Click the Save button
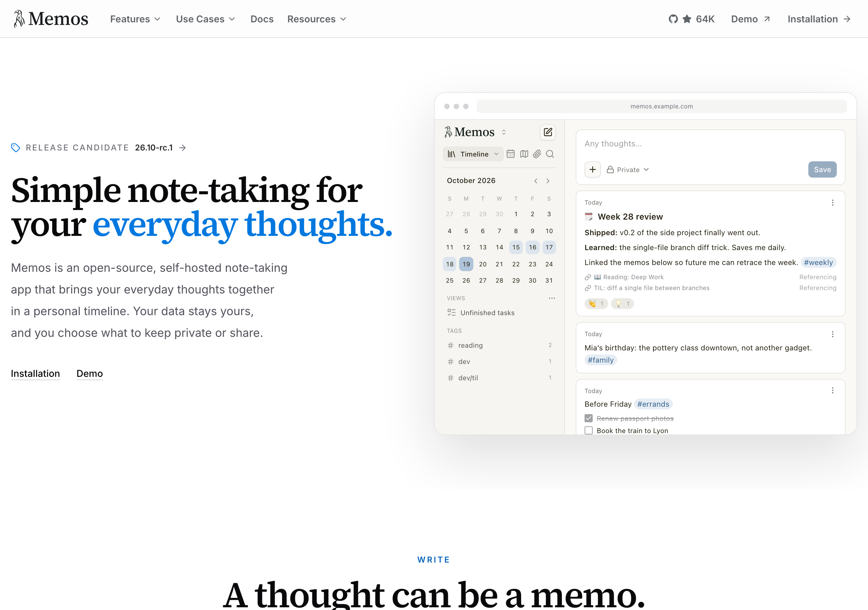This screenshot has width=868, height=610. click(822, 169)
